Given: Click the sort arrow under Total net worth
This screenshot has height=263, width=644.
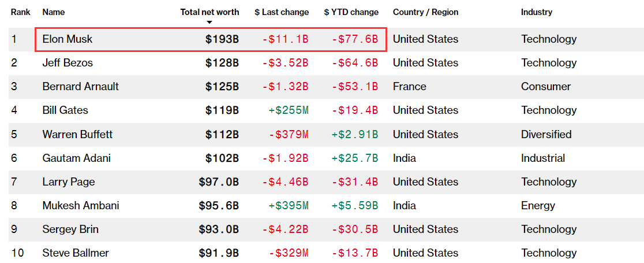Looking at the screenshot, I should (x=209, y=23).
